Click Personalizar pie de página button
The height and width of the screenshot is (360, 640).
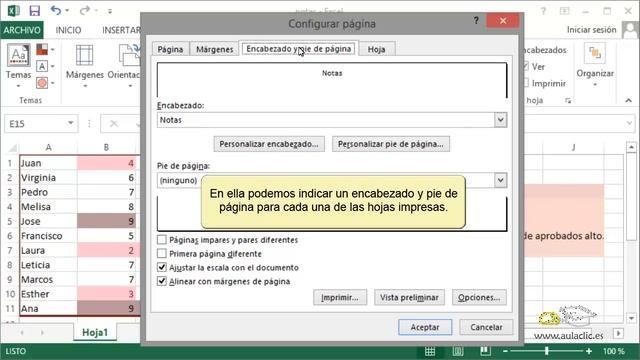tap(391, 144)
